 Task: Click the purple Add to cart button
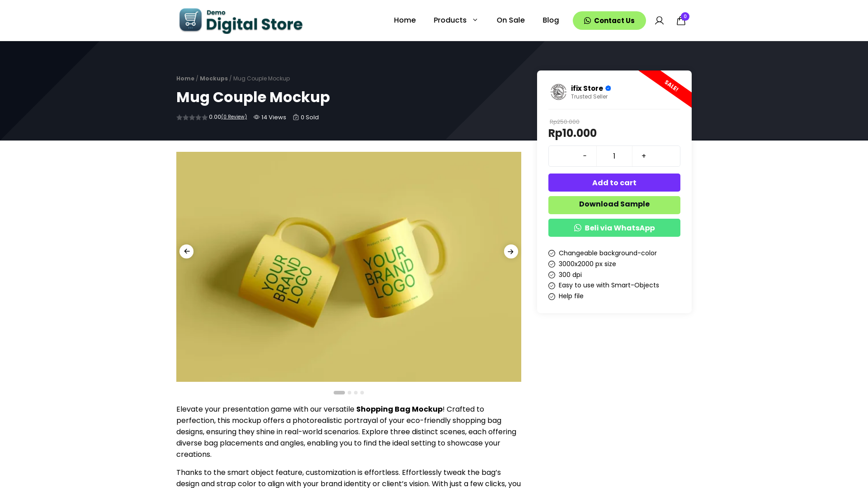click(x=614, y=183)
